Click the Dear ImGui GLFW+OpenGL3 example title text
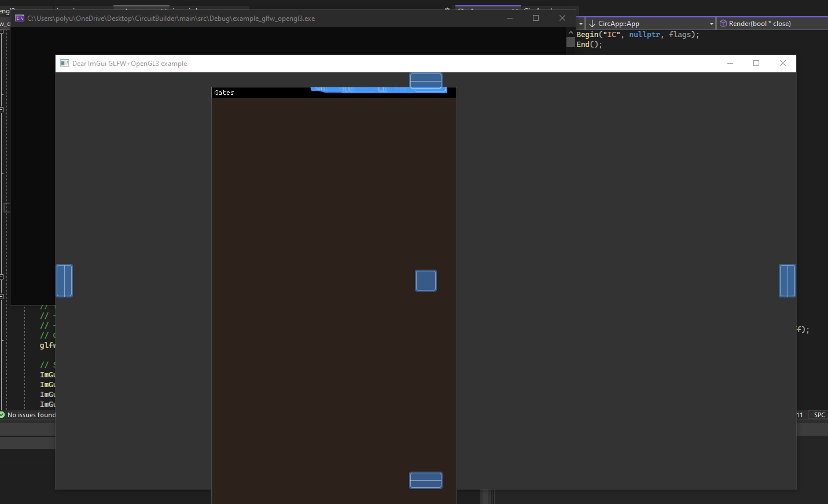Viewport: 828px width, 504px height. pos(130,64)
